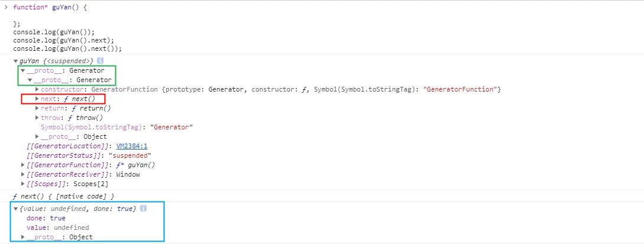644x244 pixels.
Task: Click the Symbol(Symbol.toStringTag): "Generator" row
Action: (x=116, y=127)
